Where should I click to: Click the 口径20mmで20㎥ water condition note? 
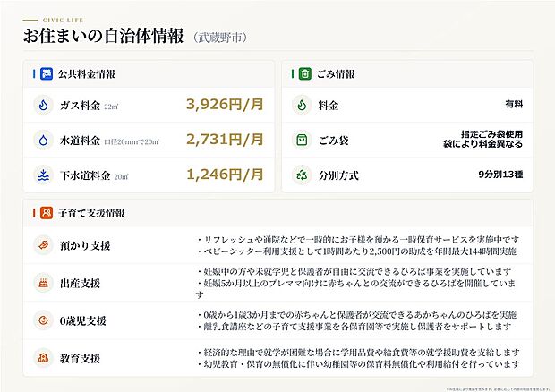(x=132, y=142)
